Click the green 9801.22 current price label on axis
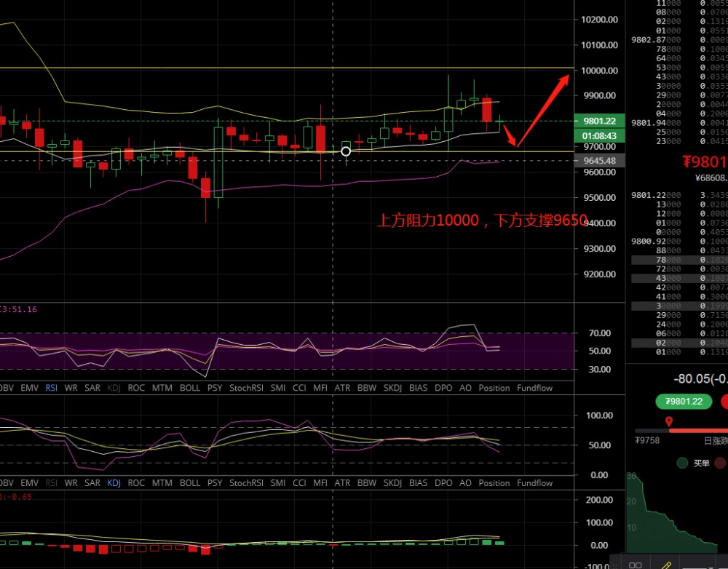The height and width of the screenshot is (569, 728). point(599,122)
